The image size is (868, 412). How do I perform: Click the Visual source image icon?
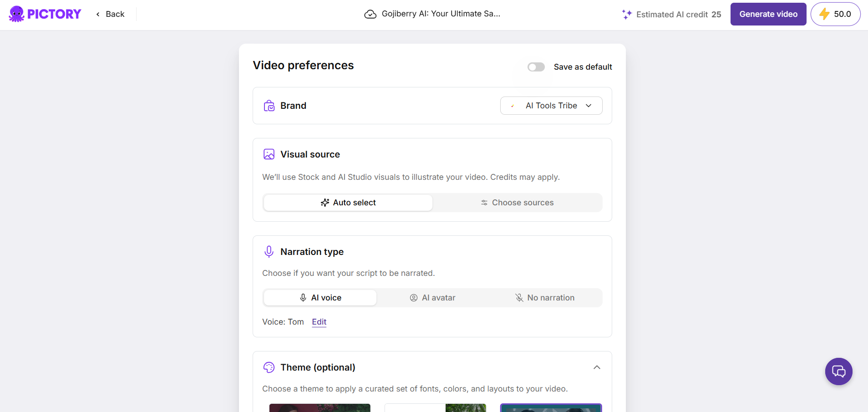(x=269, y=154)
